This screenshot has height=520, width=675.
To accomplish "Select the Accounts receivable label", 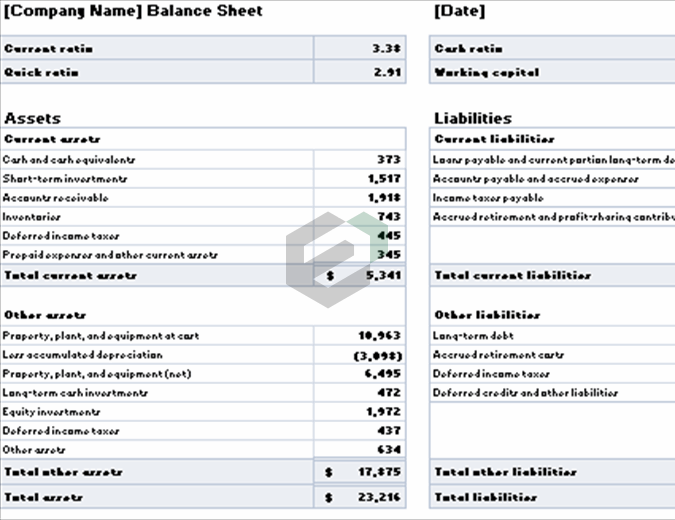I will point(55,197).
